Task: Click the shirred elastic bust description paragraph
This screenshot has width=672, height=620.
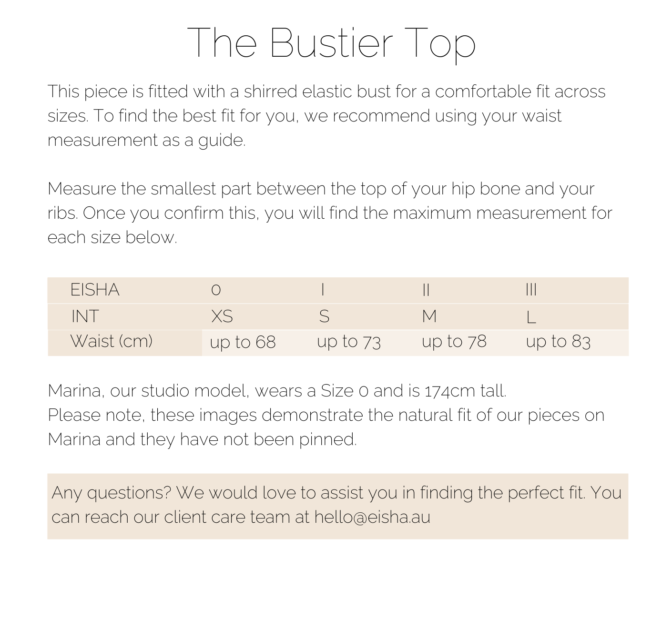Action: click(326, 116)
